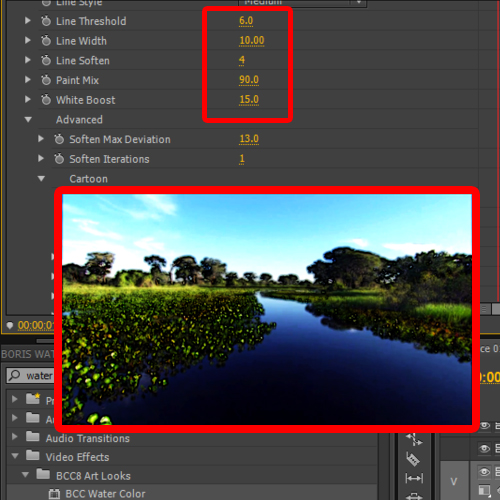The height and width of the screenshot is (500, 500).
Task: Toggle animation stopwatch for Soften Max Deviation
Action: [x=59, y=139]
